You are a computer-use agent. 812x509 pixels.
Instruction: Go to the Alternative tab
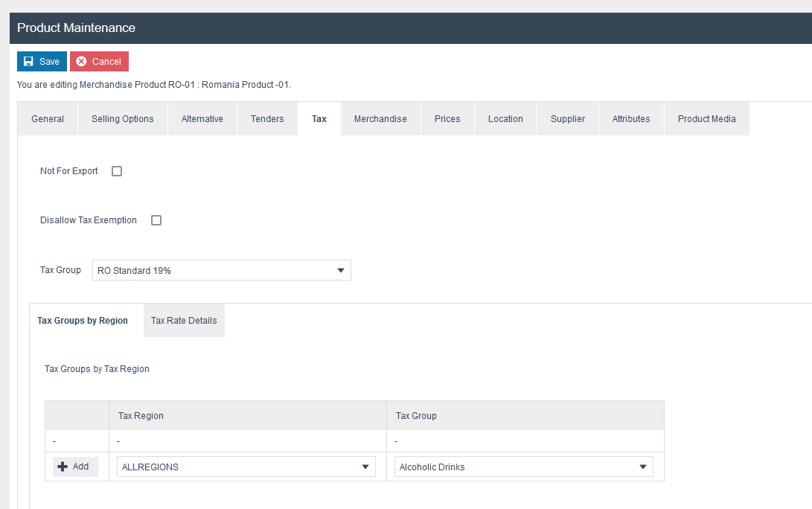click(x=202, y=119)
